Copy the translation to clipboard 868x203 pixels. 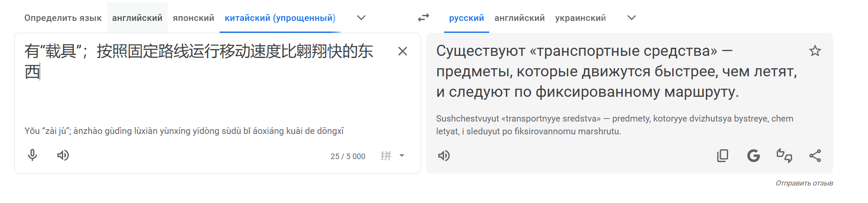(723, 156)
